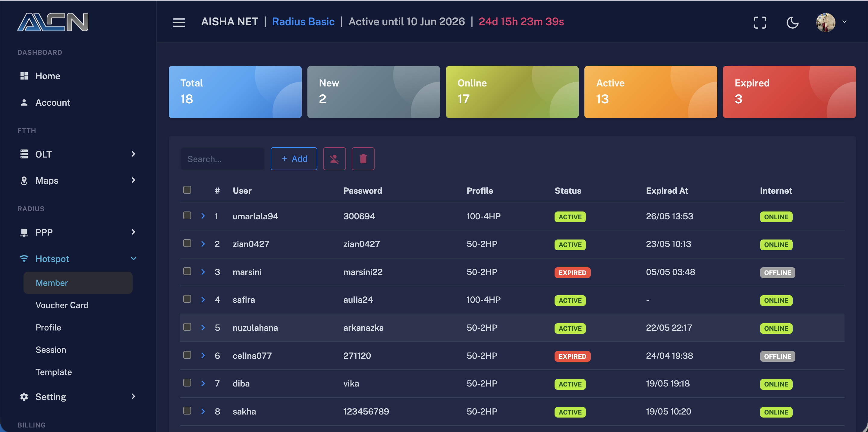Click the ALCN logo
The image size is (868, 432).
pos(53,22)
